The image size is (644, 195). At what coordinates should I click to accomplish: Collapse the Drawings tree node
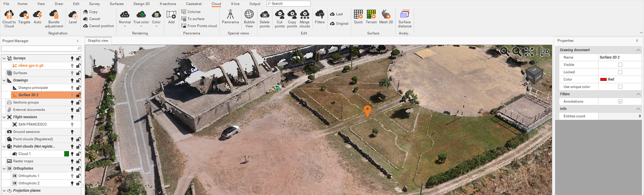tap(4, 80)
